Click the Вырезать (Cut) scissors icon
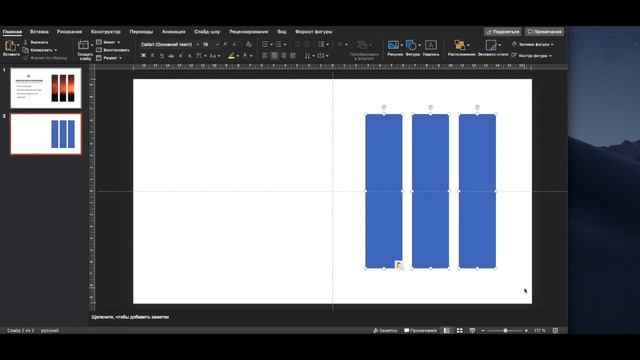 tap(25, 42)
